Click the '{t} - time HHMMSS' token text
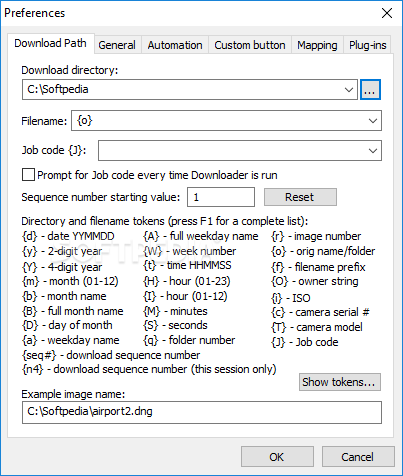Screen dimensions: 403x476 (x=187, y=265)
